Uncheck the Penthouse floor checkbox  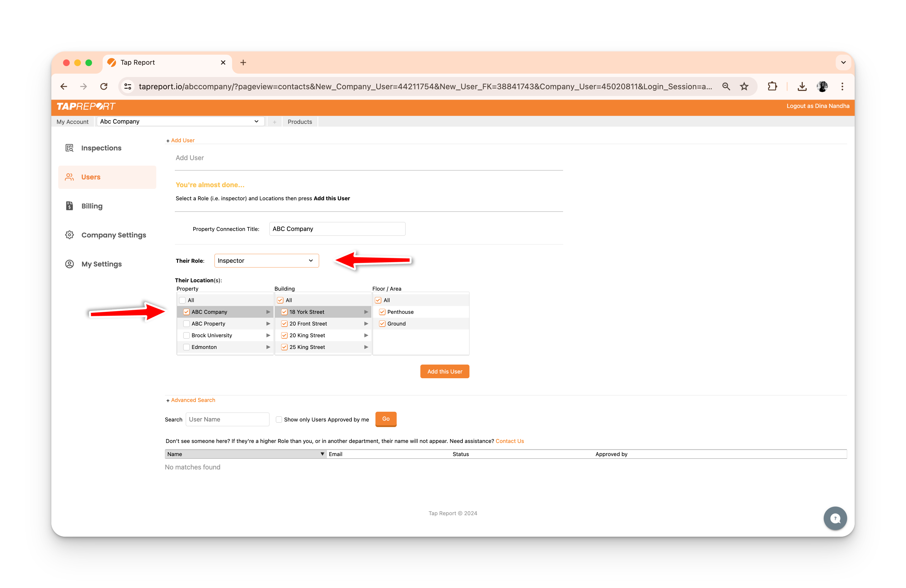click(x=382, y=312)
